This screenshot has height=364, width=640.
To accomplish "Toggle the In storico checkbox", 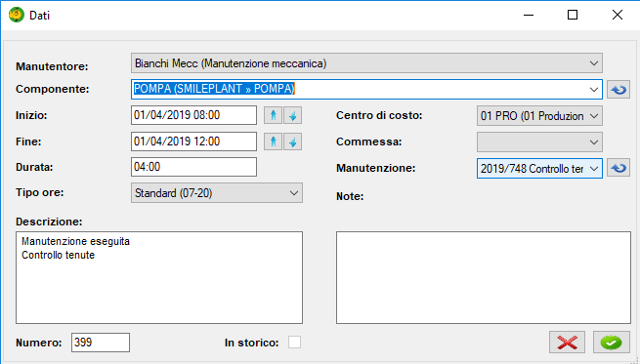I will pyautogui.click(x=294, y=342).
